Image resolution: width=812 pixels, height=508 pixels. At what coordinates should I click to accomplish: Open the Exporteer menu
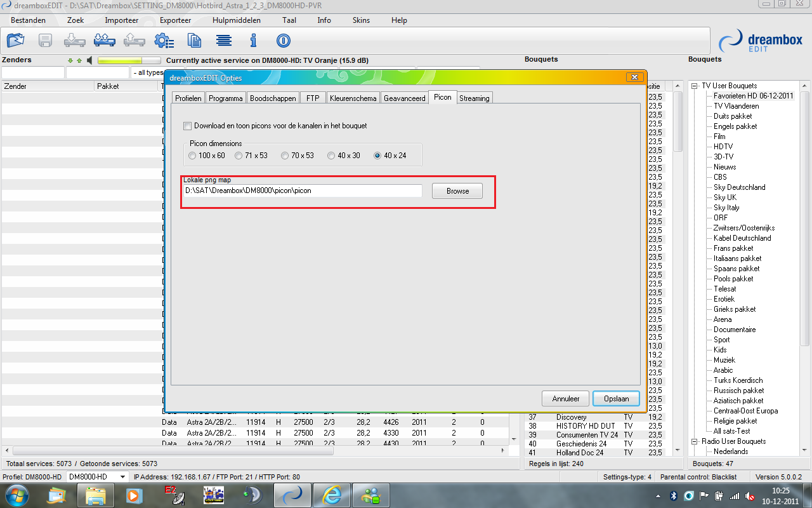point(175,20)
